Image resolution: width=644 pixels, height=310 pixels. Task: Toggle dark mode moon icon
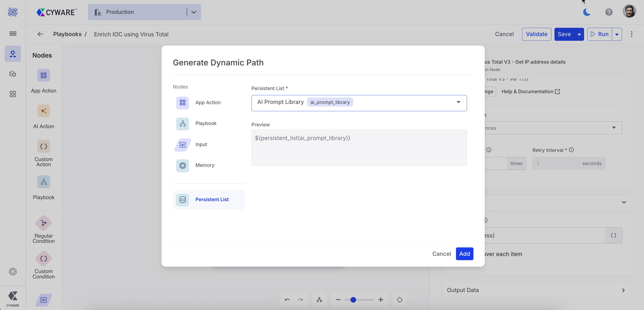(x=587, y=12)
